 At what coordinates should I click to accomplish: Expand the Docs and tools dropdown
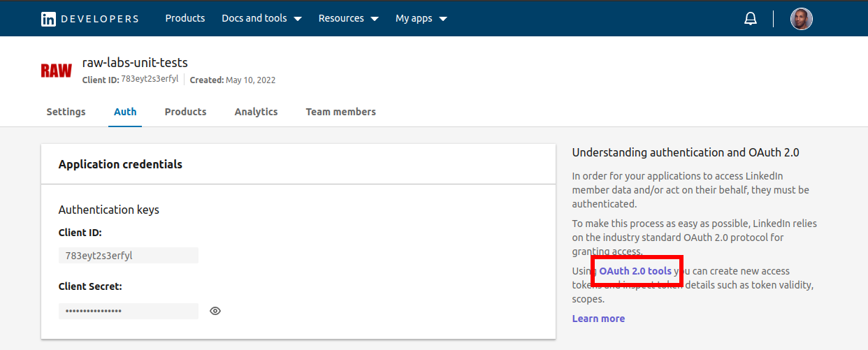point(261,18)
